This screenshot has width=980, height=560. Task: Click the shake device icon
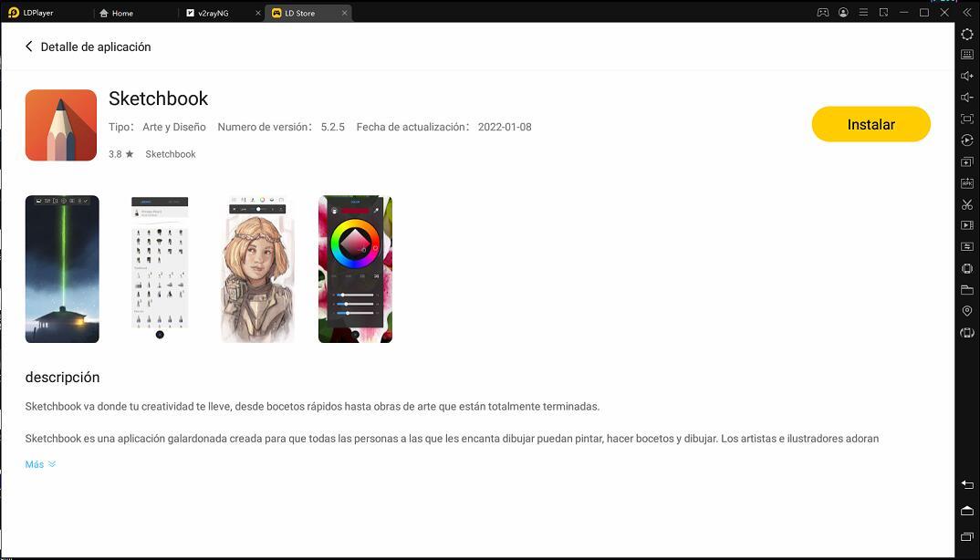967,333
